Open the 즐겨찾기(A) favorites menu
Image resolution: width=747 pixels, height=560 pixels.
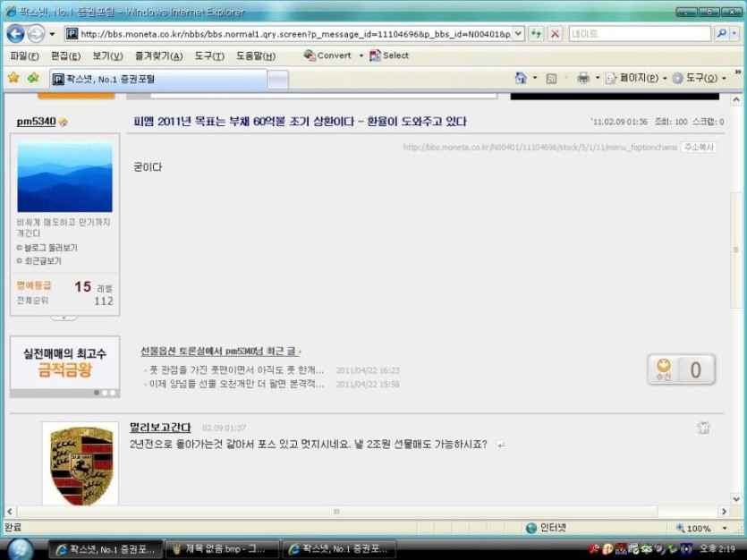[158, 55]
